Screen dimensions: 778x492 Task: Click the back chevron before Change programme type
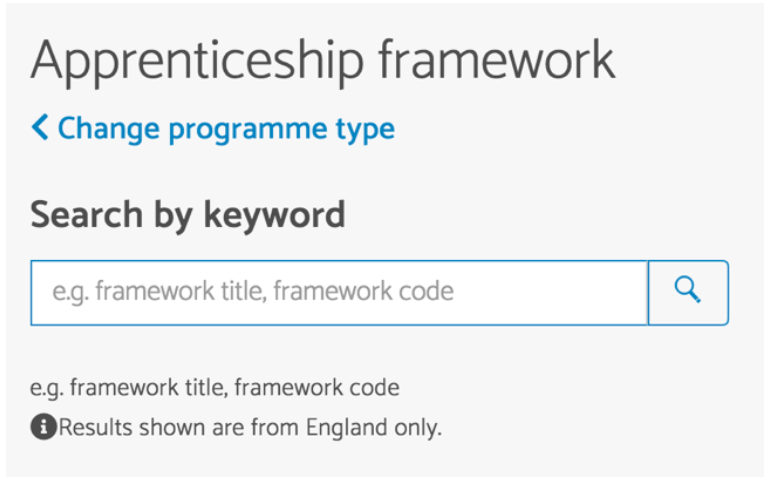40,127
